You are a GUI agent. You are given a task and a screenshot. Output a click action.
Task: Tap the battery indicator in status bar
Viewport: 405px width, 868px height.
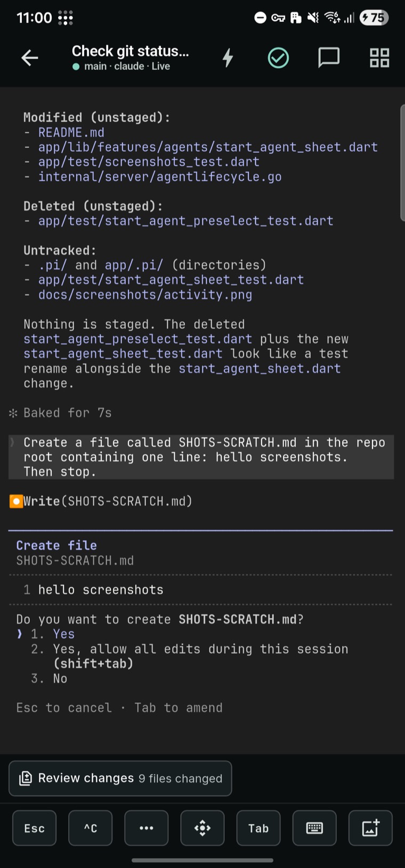(x=374, y=18)
